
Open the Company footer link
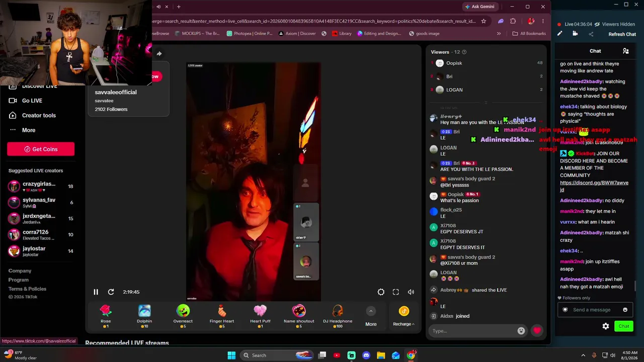pyautogui.click(x=20, y=271)
